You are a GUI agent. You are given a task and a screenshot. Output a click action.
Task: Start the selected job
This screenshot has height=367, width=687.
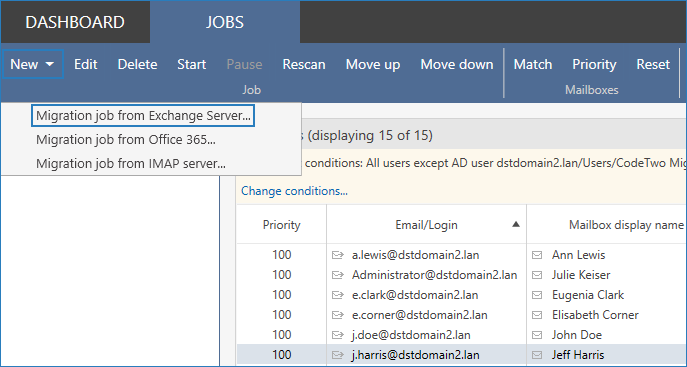tap(191, 64)
